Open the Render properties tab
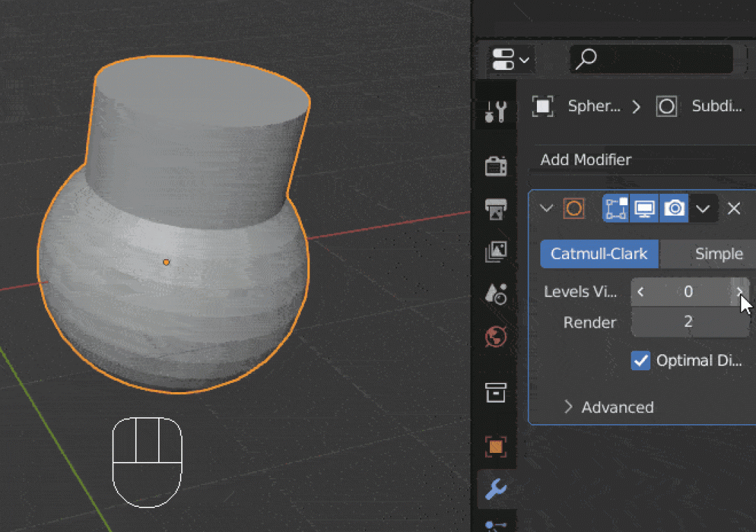This screenshot has width=756, height=532. (x=496, y=166)
